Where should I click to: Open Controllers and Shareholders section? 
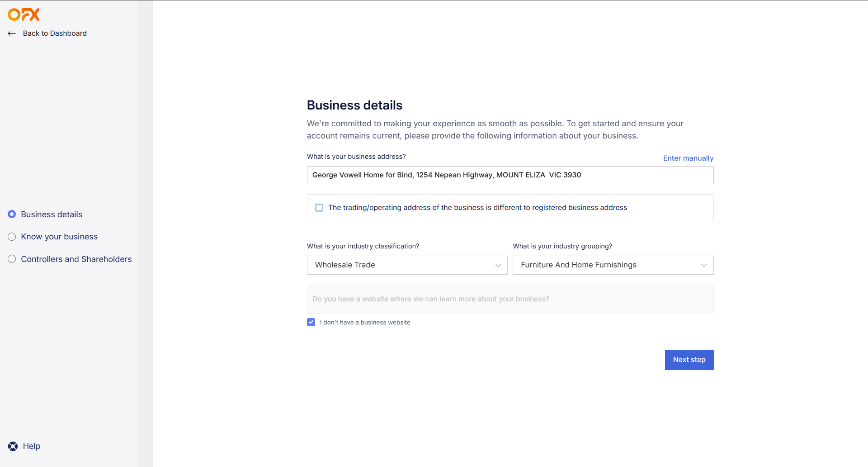76,259
